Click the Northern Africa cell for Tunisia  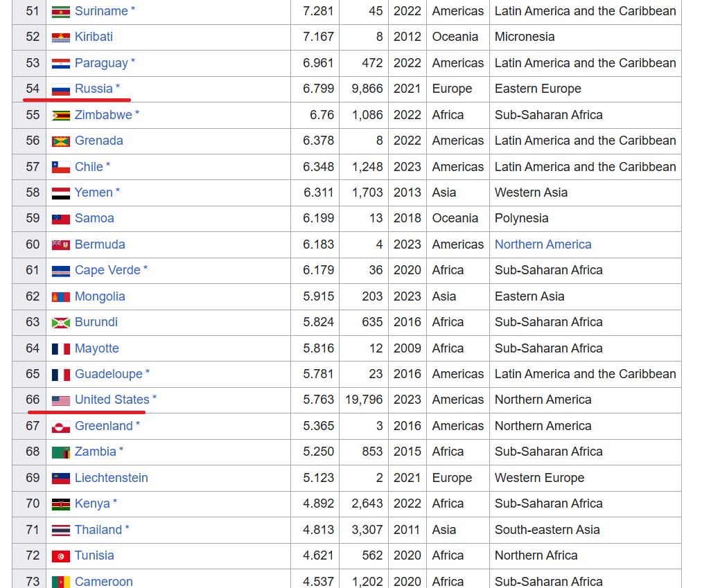(585, 556)
